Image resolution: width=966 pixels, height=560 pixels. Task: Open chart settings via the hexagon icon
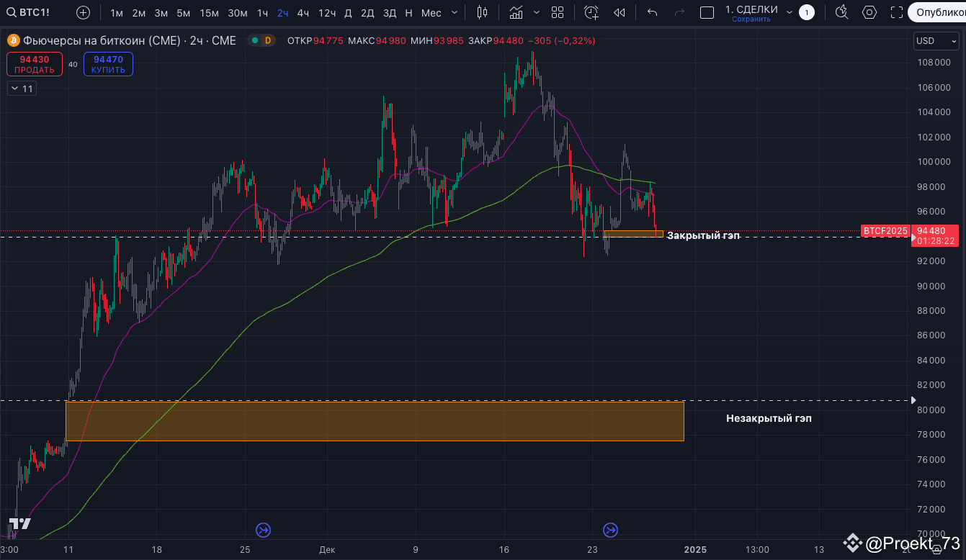(x=869, y=12)
